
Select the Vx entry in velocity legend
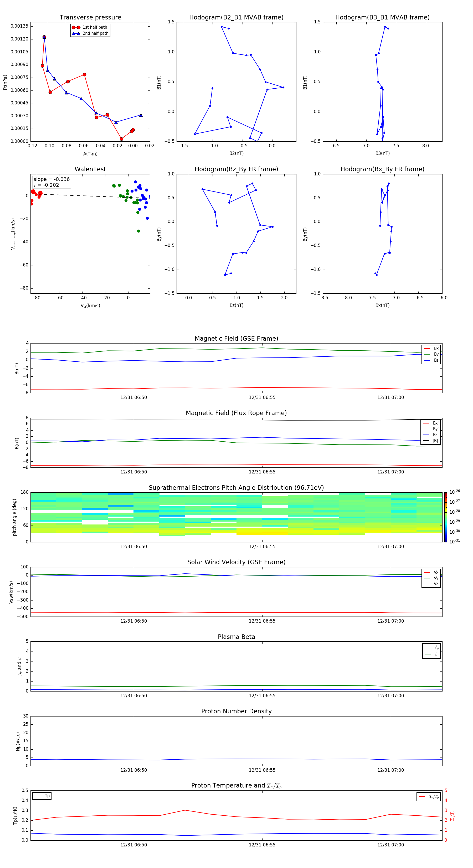[x=431, y=572]
